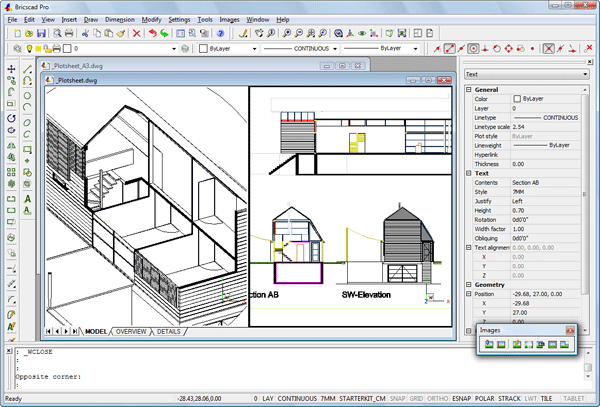Image resolution: width=600 pixels, height=407 pixels.
Task: Toggle ESNAP in status bar
Action: point(462,399)
